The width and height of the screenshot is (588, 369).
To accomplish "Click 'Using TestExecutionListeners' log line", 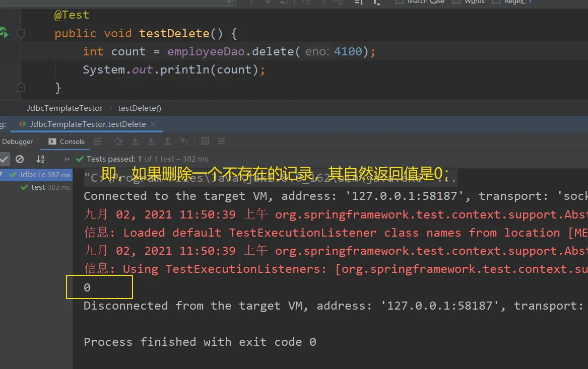I will (x=335, y=269).
